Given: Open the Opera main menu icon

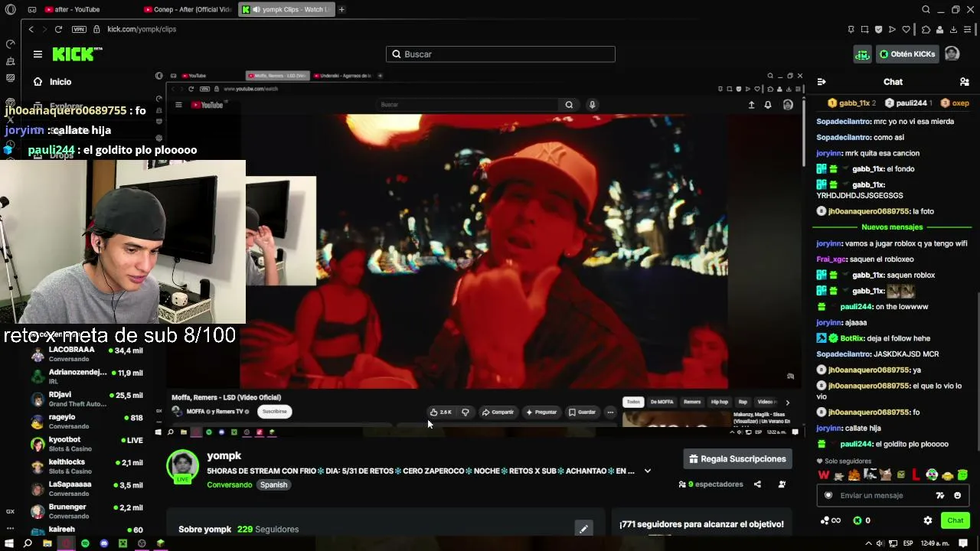Looking at the screenshot, I should 10,10.
